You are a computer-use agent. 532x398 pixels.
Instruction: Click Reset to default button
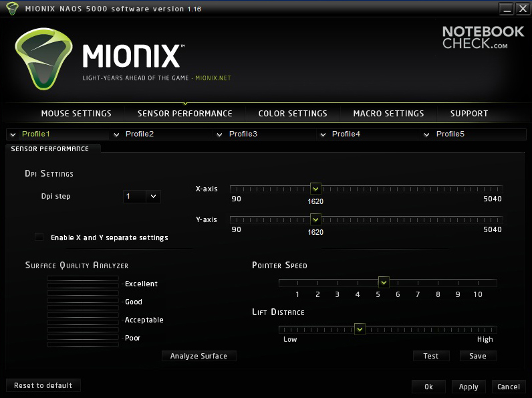(43, 385)
